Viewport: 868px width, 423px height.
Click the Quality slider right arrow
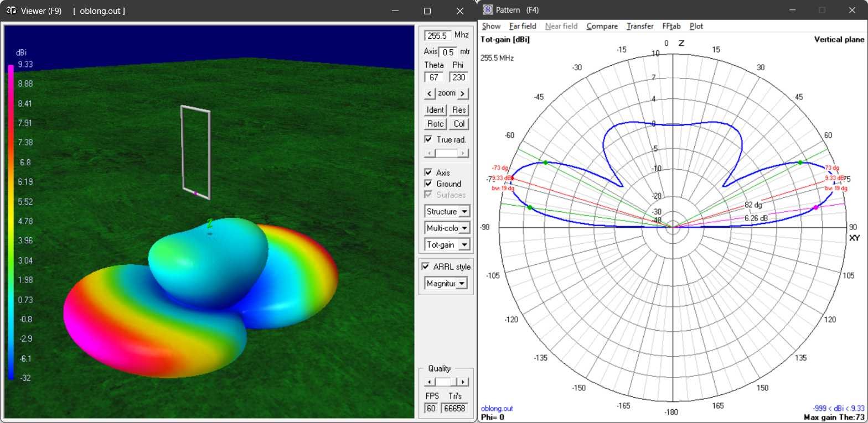(x=463, y=382)
